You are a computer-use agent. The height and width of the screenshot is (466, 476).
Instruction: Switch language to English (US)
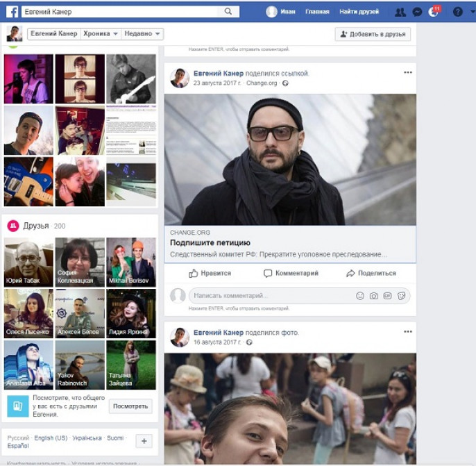coord(51,438)
